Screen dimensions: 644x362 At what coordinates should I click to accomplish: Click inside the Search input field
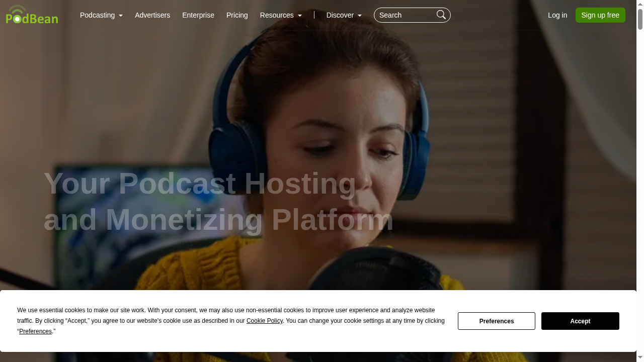405,15
